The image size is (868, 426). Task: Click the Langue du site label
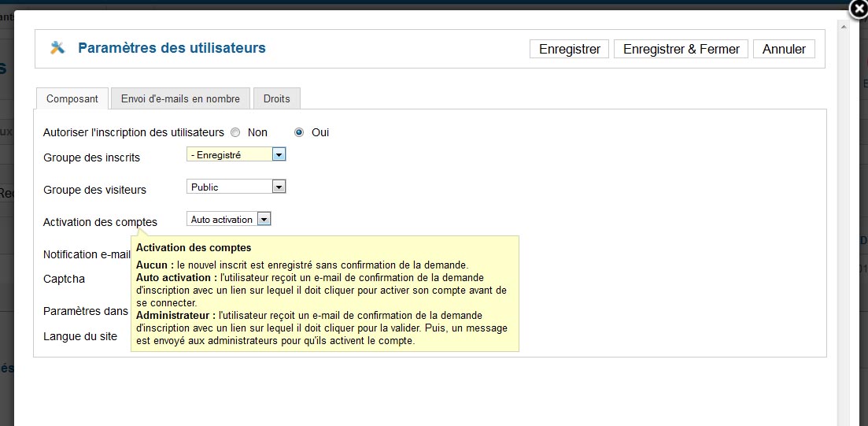click(80, 335)
